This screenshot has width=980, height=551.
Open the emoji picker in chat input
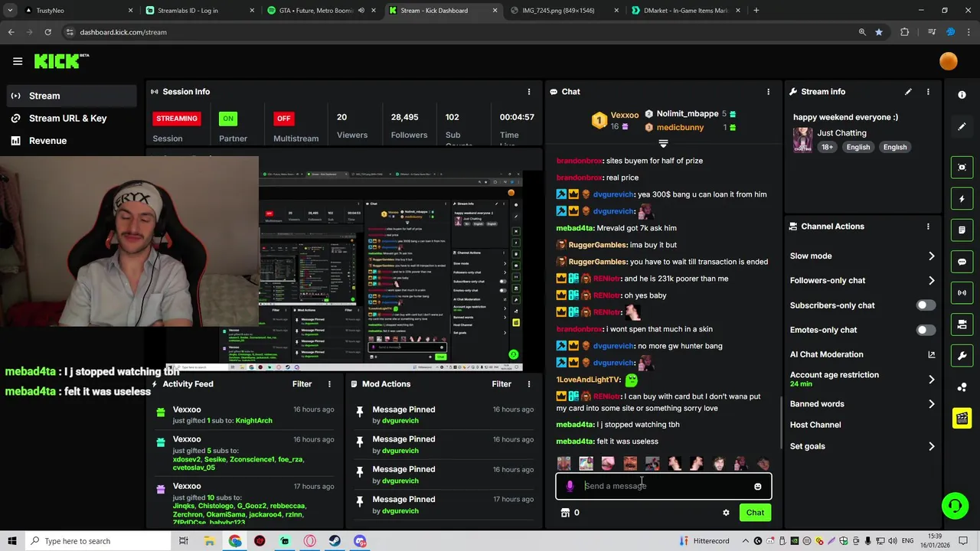coord(757,487)
